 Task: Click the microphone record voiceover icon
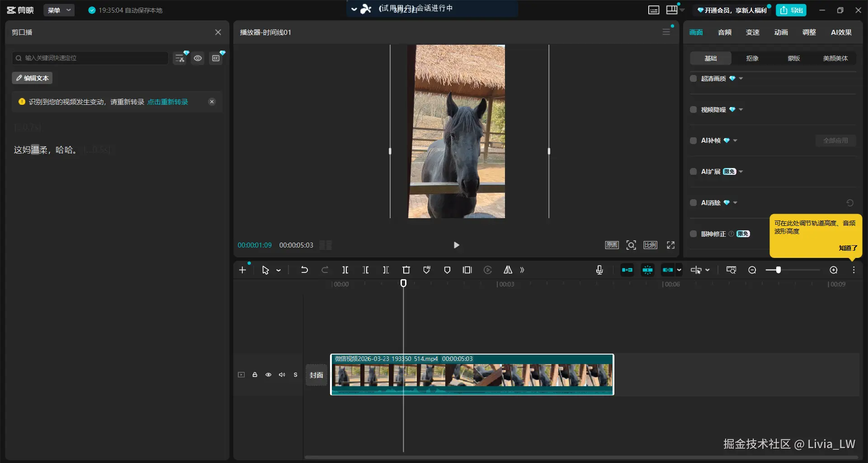pyautogui.click(x=599, y=270)
